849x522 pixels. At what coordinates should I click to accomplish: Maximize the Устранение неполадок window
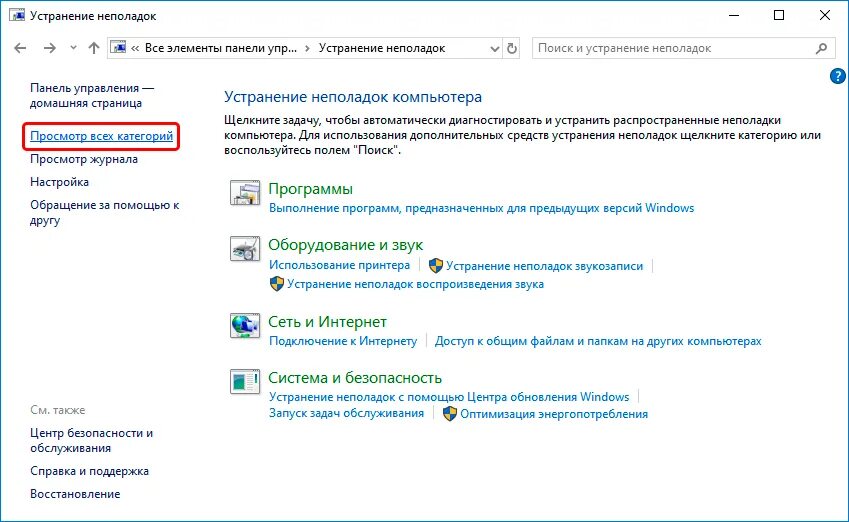point(779,15)
